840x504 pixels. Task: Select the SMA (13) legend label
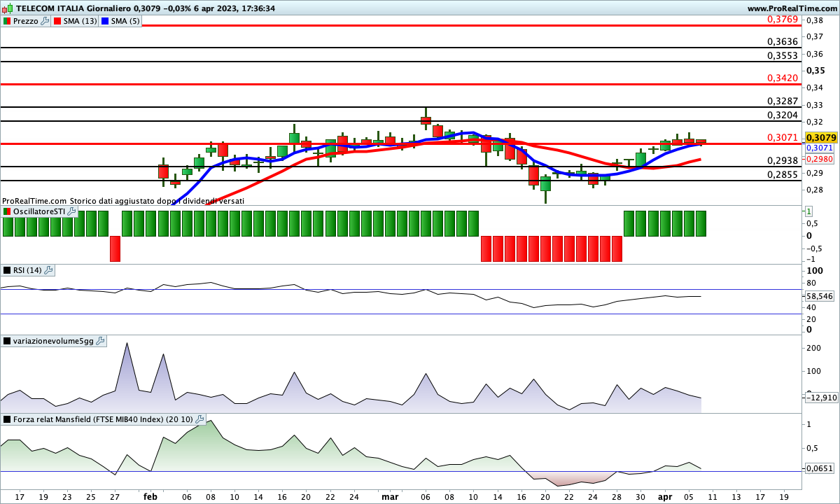coord(80,21)
